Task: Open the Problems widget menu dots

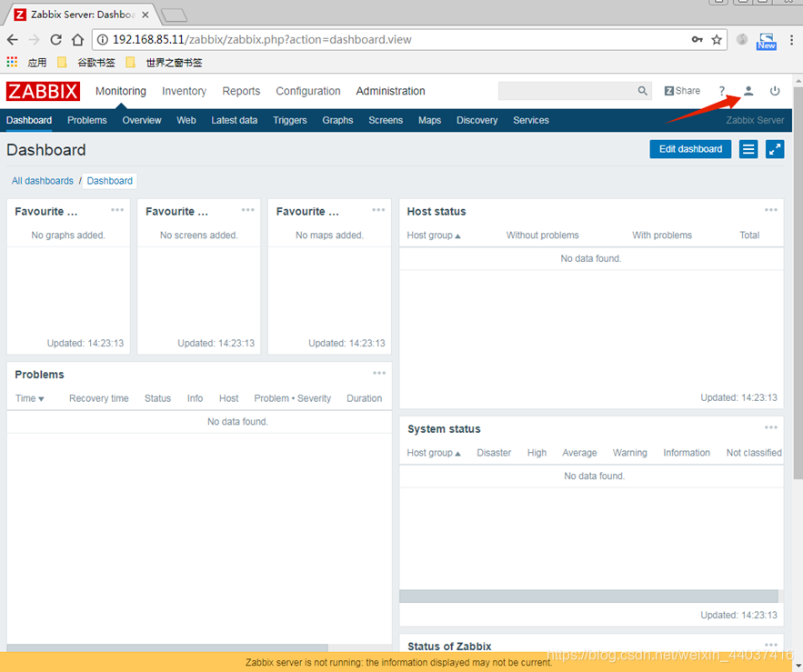Action: pyautogui.click(x=379, y=373)
